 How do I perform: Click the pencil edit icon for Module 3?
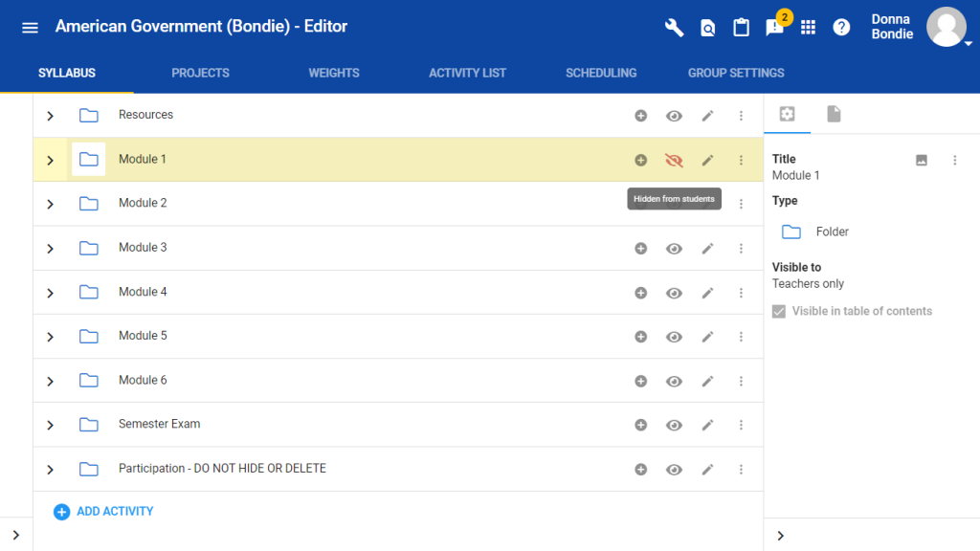(707, 249)
